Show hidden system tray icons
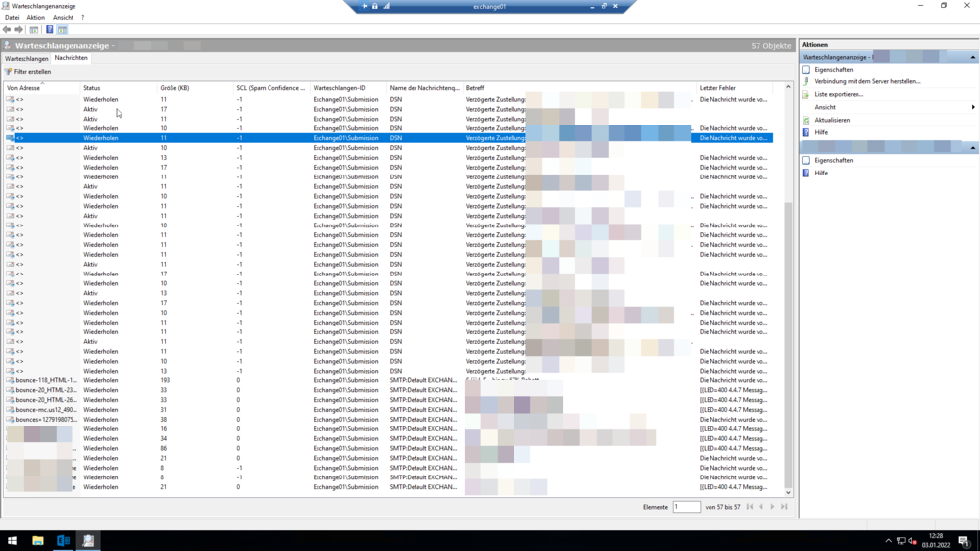 coord(888,541)
